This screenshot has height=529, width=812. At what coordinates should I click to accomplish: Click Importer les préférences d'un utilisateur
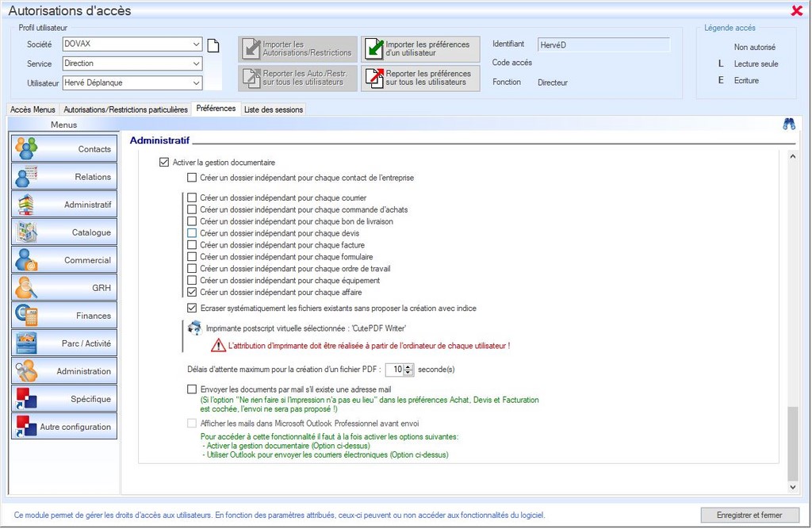click(x=420, y=48)
